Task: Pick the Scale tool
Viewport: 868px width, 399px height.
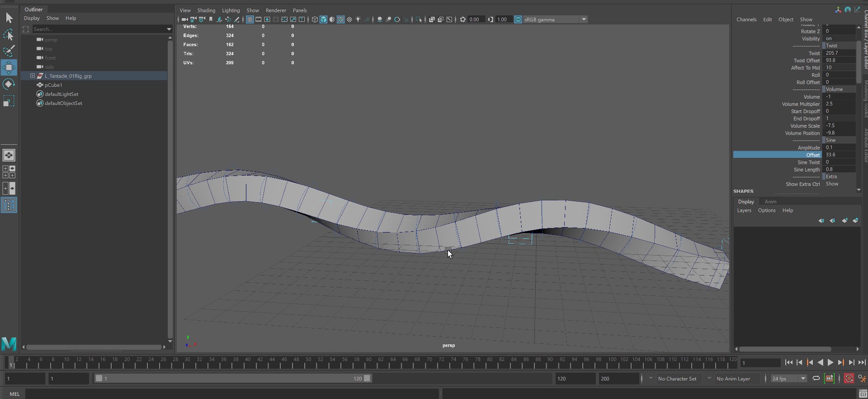Action: point(9,101)
